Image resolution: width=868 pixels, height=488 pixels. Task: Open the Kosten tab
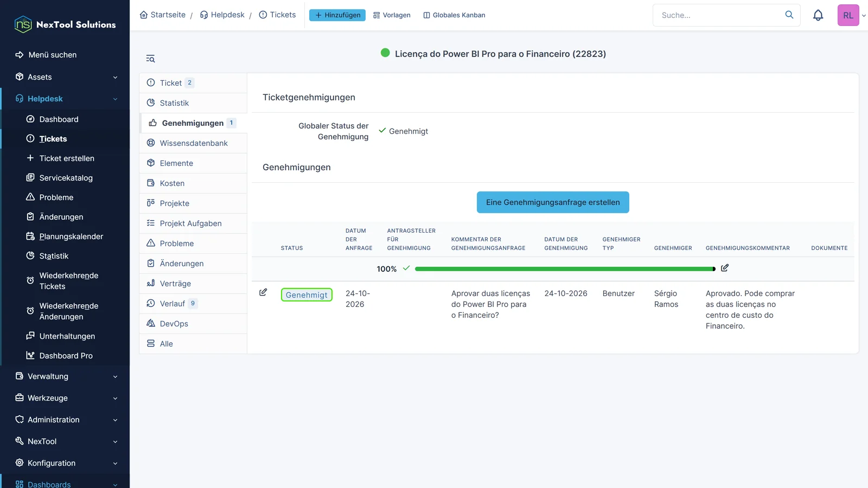pyautogui.click(x=193, y=183)
